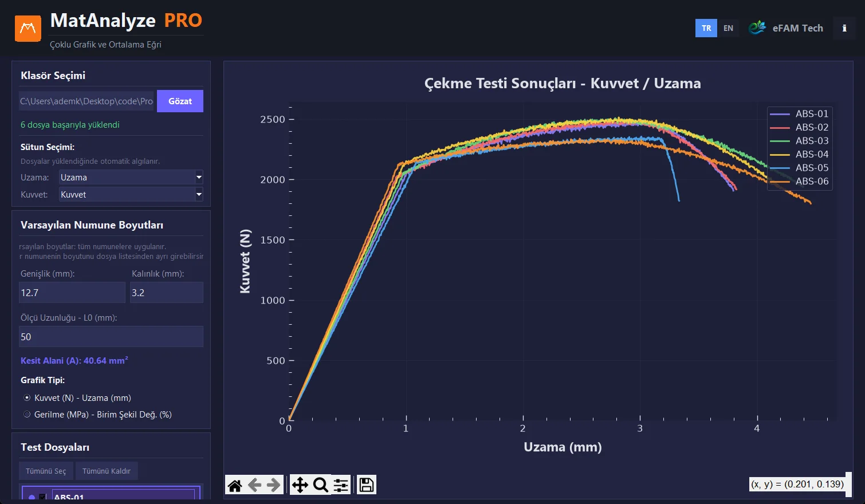Click the folder path input field
The image size is (865, 504).
point(86,101)
